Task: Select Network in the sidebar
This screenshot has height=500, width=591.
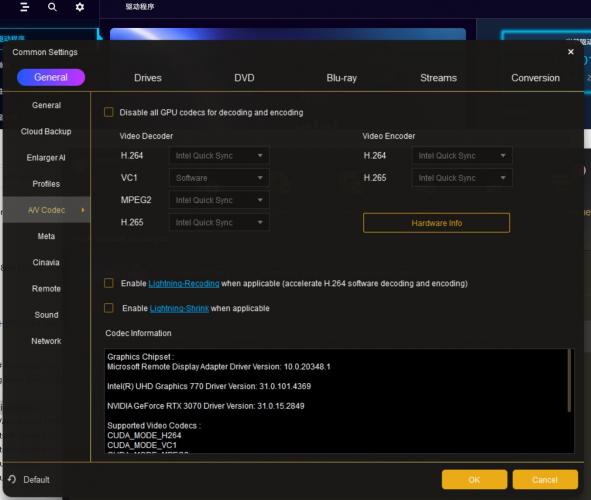Action: tap(46, 341)
